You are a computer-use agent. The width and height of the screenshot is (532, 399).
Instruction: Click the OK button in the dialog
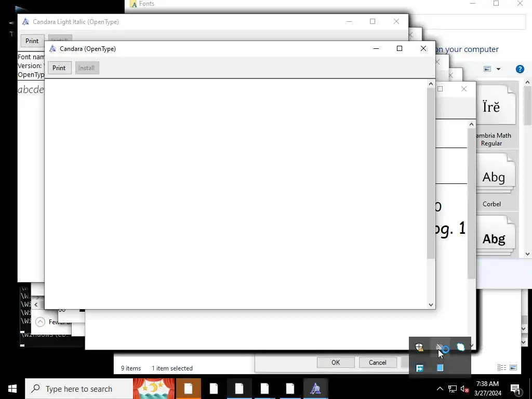(336, 362)
